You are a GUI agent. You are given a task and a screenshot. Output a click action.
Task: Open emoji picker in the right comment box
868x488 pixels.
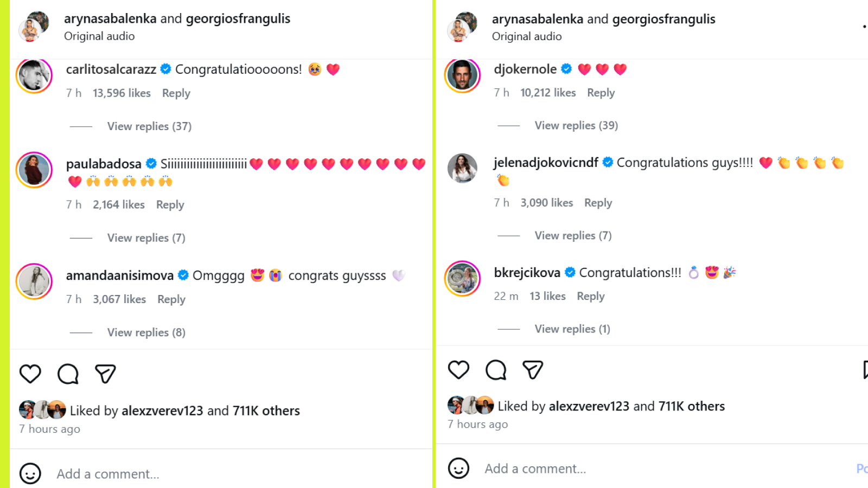pos(458,468)
